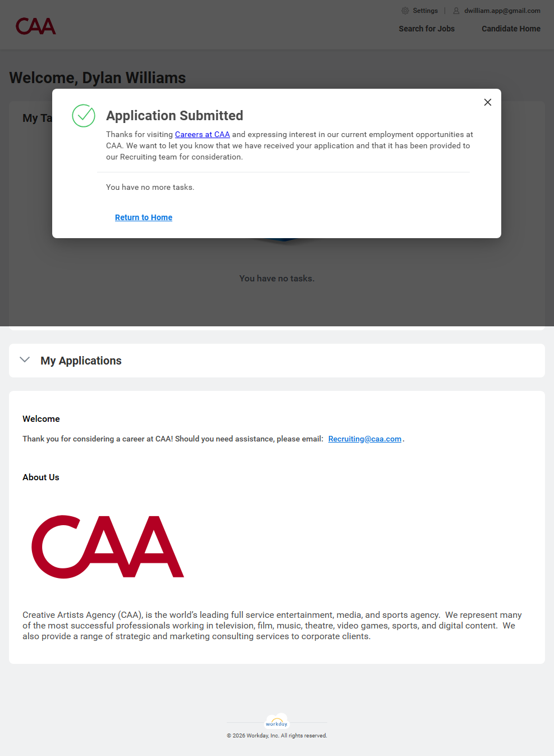Click the CAA logo in the header
This screenshot has width=554, height=756.
click(36, 26)
